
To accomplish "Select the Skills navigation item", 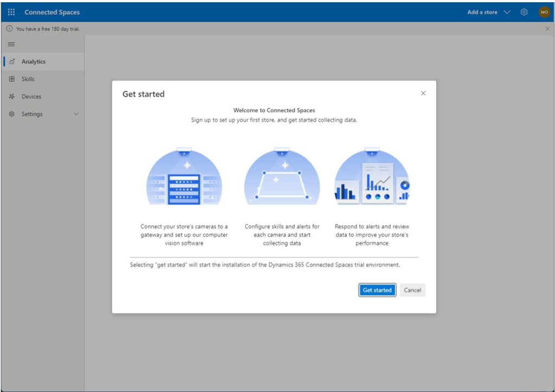I will point(28,79).
